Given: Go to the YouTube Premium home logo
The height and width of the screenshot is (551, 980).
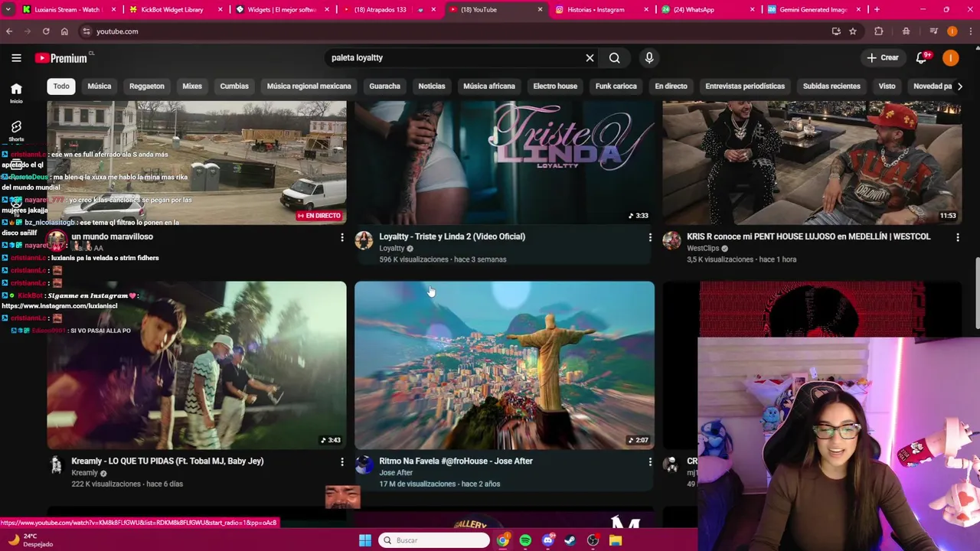Looking at the screenshot, I should [62, 58].
